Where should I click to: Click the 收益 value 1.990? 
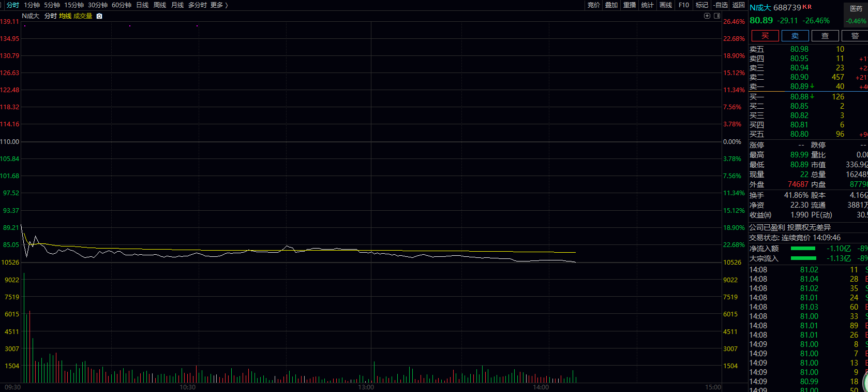tap(799, 215)
